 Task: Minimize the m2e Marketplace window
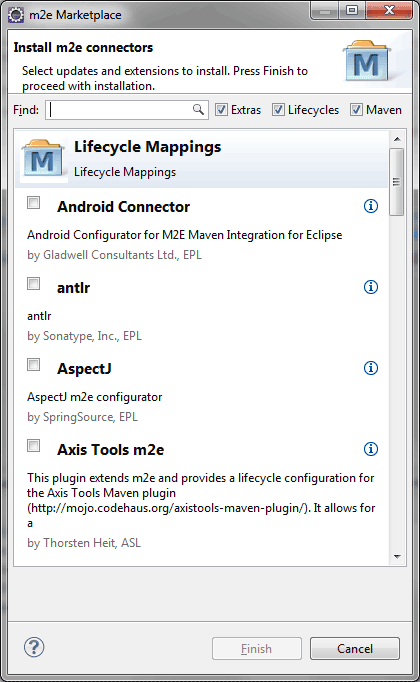click(325, 11)
